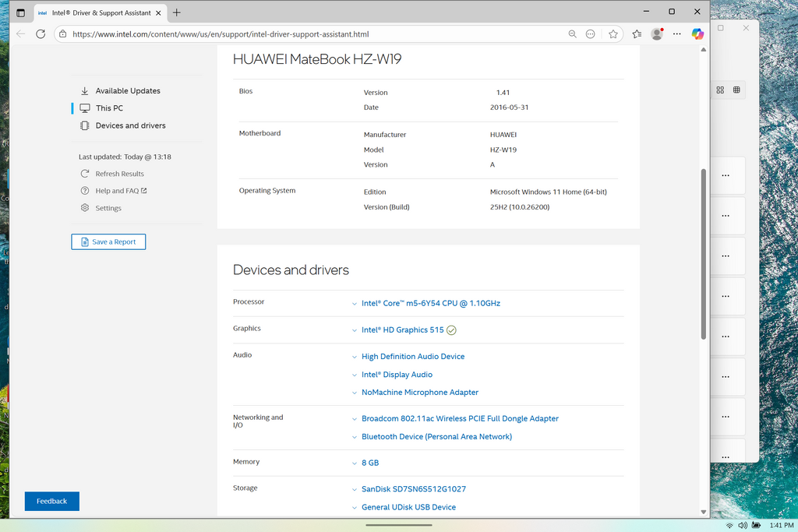Expand the High Definition Audio Device entry
Image resolution: width=798 pixels, height=532 pixels.
412,357
